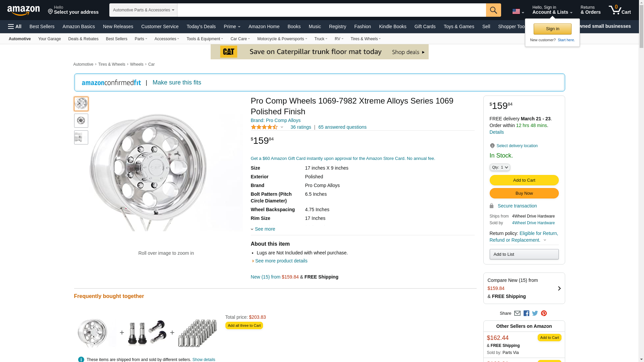Image resolution: width=644 pixels, height=362 pixels.
Task: Select the second wheel product thumbnail
Action: pyautogui.click(x=81, y=121)
